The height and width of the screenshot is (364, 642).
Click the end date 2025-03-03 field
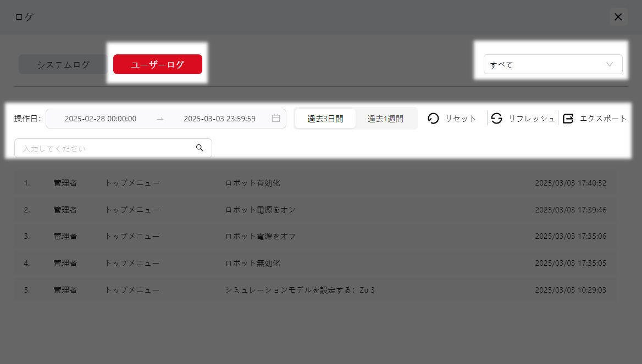pos(219,119)
